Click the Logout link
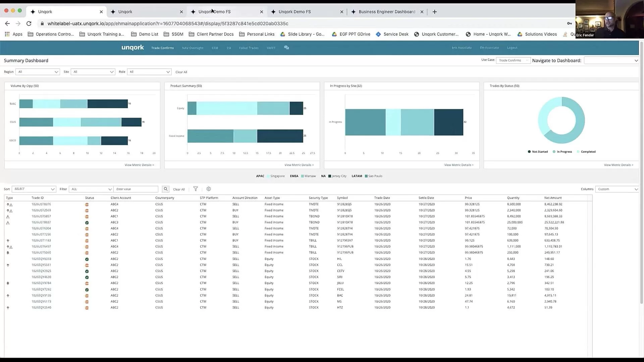This screenshot has width=644, height=362. (512, 48)
